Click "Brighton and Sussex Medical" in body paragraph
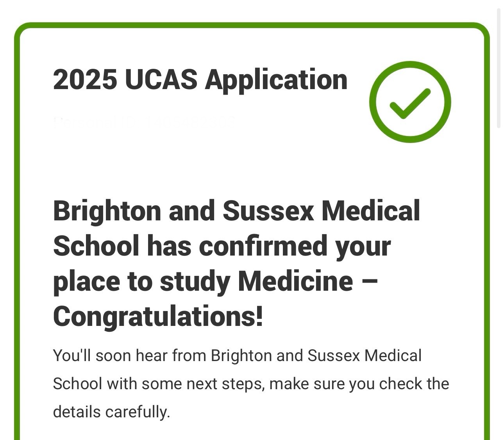504x440 pixels. coord(316,356)
